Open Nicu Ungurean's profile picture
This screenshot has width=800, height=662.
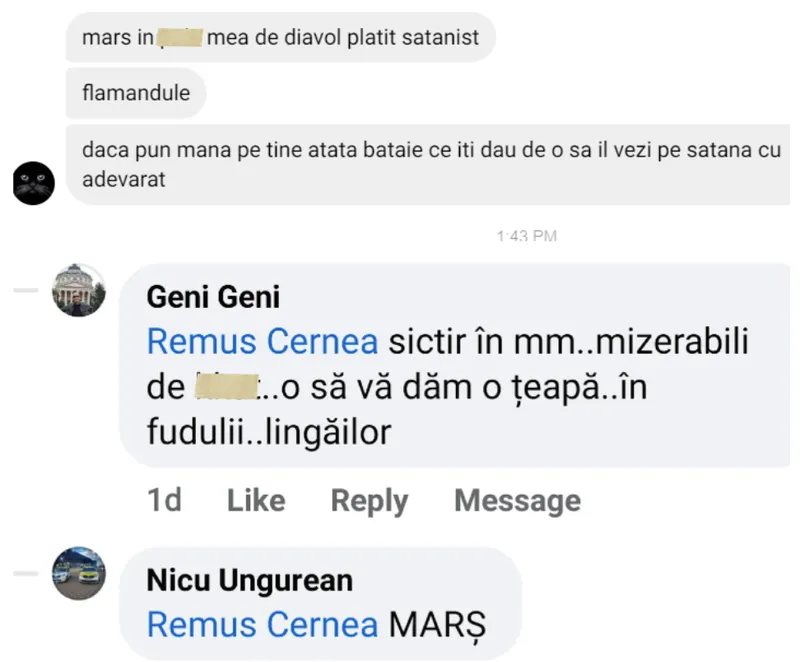79,573
